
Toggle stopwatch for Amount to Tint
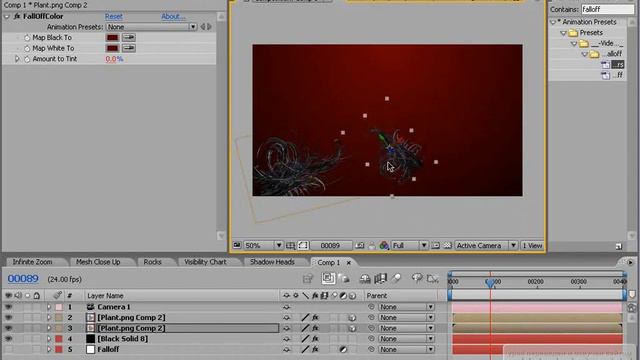(x=27, y=59)
